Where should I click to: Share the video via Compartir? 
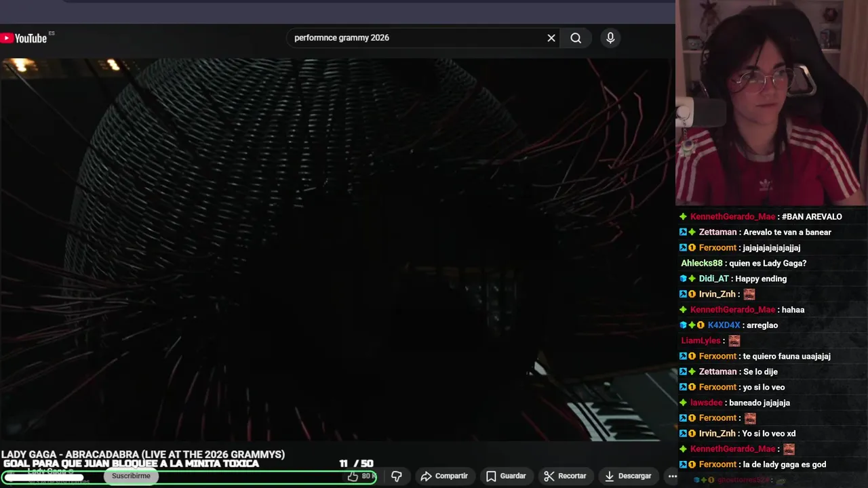pyautogui.click(x=444, y=476)
